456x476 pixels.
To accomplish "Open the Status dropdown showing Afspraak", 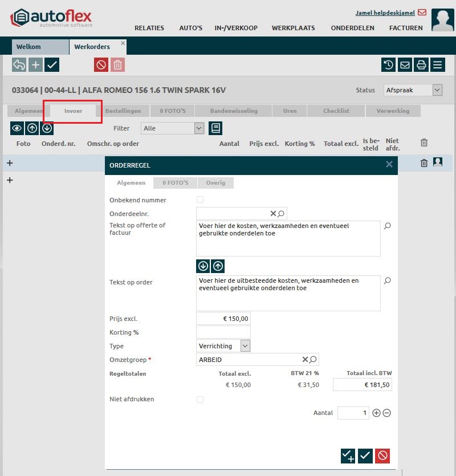I will click(x=413, y=90).
